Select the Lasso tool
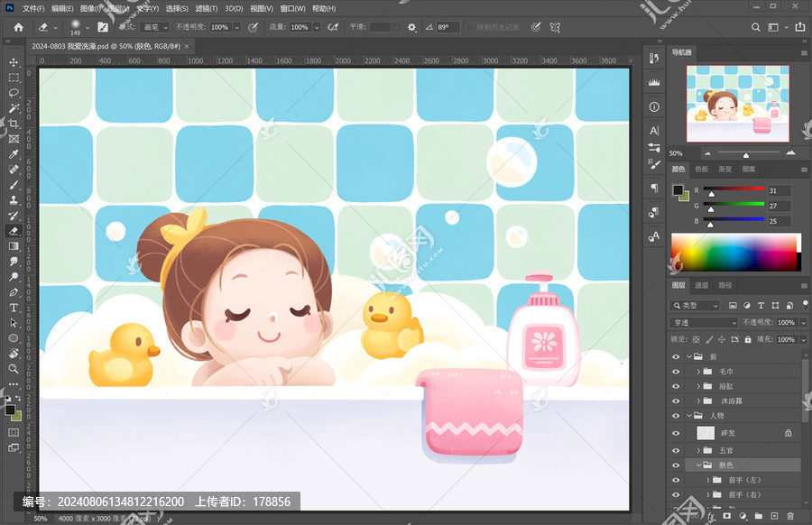Screen dimensions: 812x525 coord(14,93)
